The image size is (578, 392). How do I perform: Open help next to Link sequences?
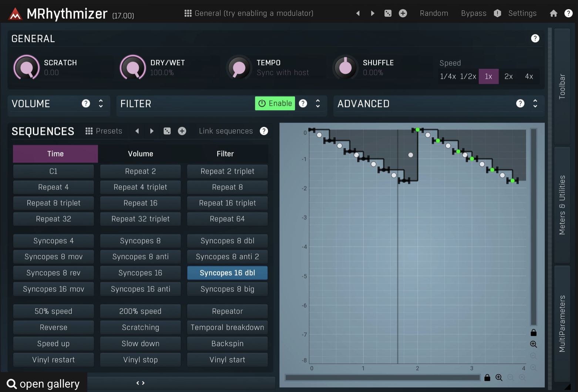[264, 131]
